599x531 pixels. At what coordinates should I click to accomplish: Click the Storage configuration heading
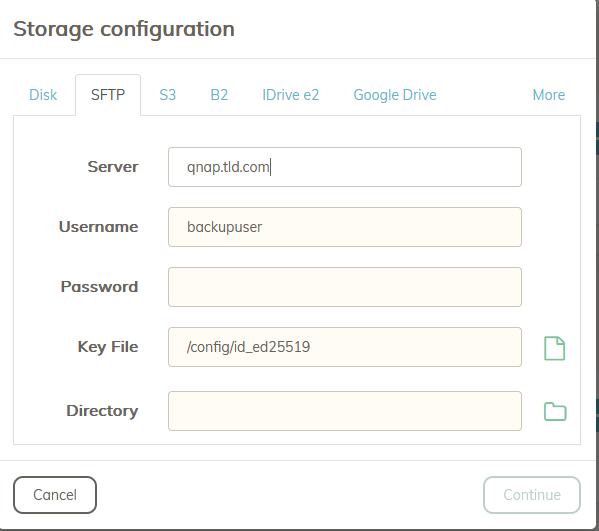124,29
